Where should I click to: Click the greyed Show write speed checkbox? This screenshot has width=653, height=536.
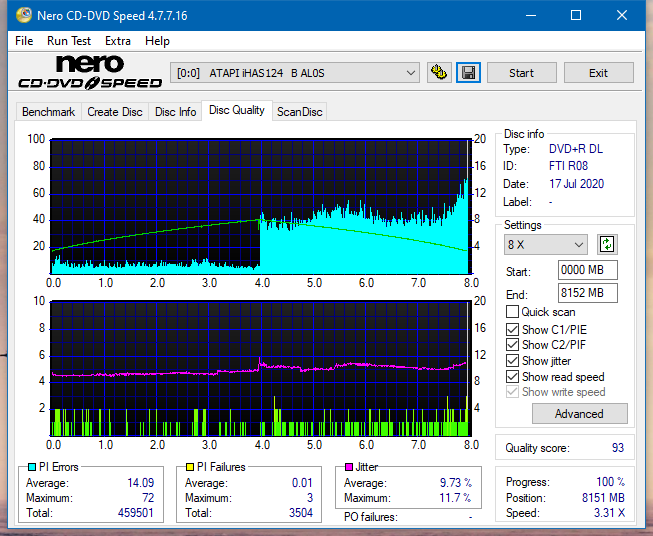pyautogui.click(x=512, y=392)
